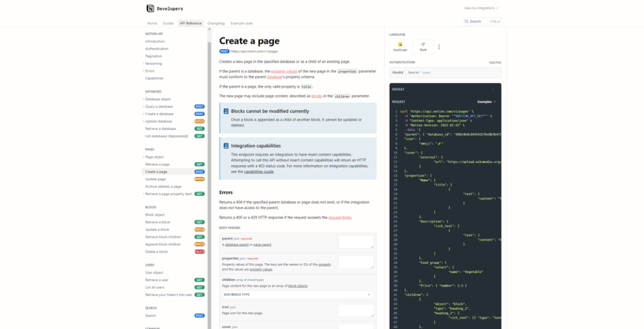The height and width of the screenshot is (329, 644).
Task: Open the Guides tab
Action: tap(168, 23)
